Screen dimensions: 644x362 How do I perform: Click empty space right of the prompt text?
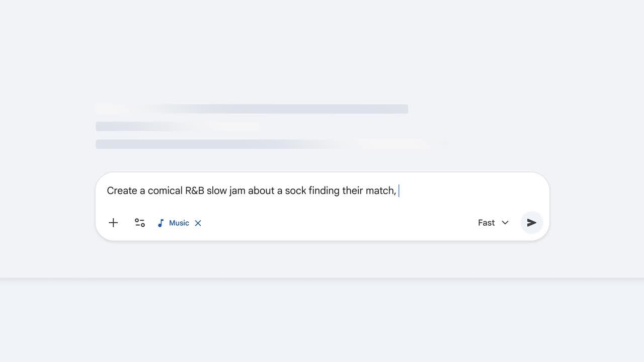tap(473, 191)
